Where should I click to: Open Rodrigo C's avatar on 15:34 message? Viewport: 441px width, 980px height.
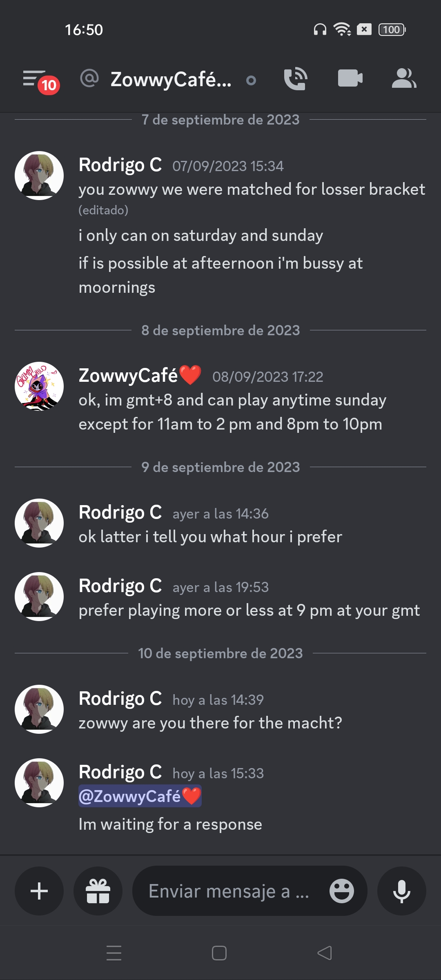pyautogui.click(x=39, y=176)
